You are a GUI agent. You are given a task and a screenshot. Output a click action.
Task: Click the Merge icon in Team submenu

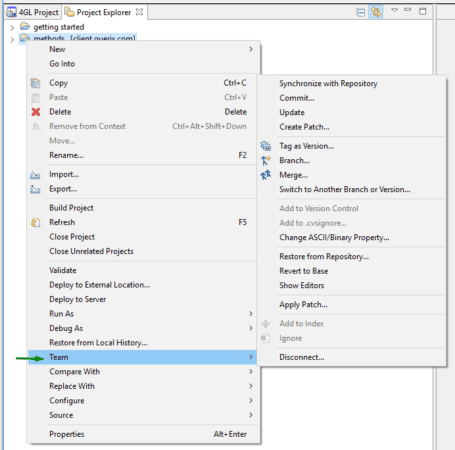click(266, 175)
